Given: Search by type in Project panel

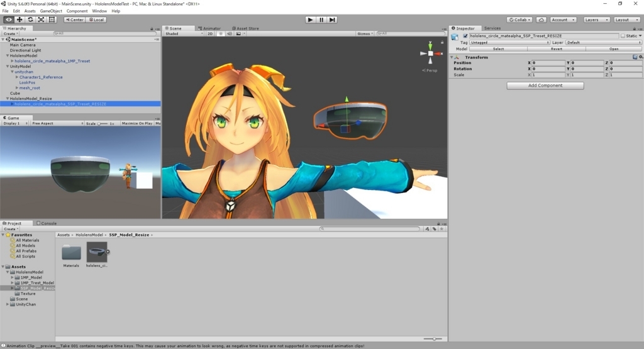Looking at the screenshot, I should [x=428, y=229].
